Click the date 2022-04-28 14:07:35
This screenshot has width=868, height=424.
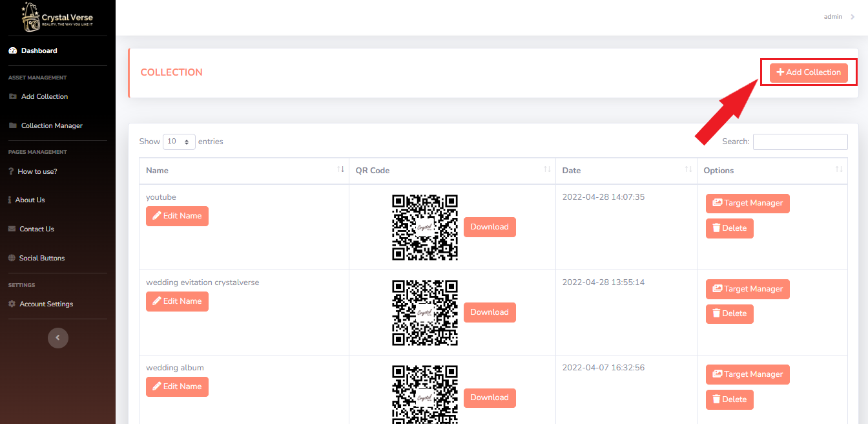(603, 197)
